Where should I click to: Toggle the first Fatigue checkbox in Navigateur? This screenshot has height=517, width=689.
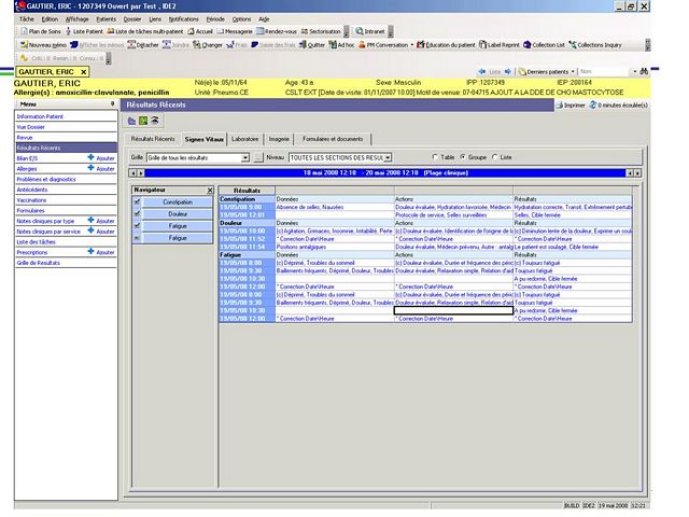click(137, 226)
